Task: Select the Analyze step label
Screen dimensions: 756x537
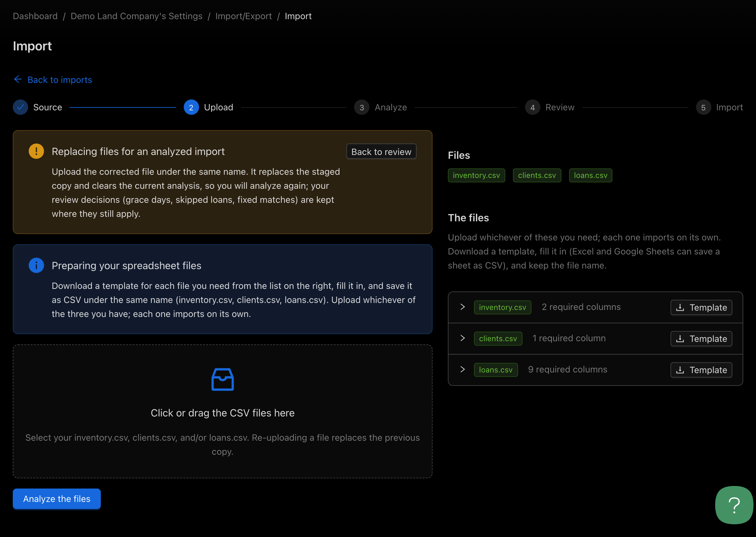Action: click(390, 107)
